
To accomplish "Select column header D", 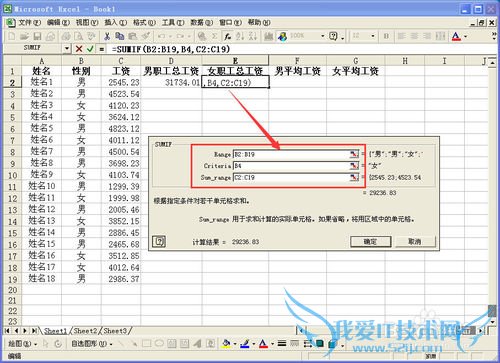I will pos(171,61).
